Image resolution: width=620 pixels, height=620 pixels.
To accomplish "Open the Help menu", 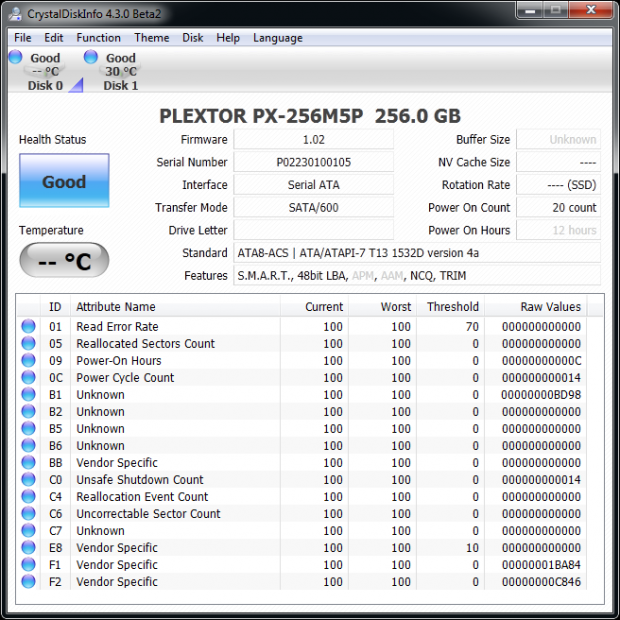I will pyautogui.click(x=228, y=38).
